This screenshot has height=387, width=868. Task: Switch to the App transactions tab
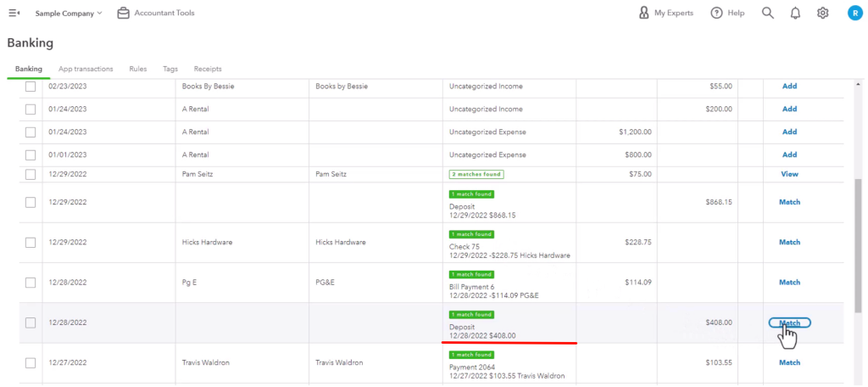point(86,69)
